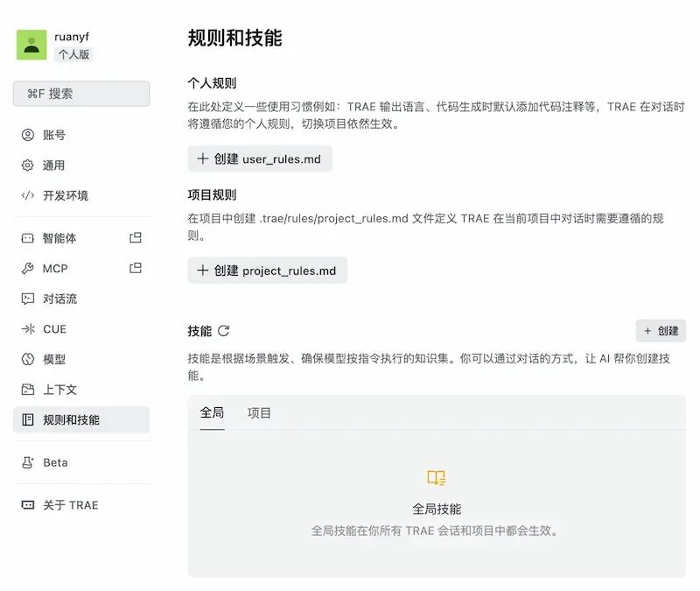Open the 账号 settings page

tap(81, 135)
